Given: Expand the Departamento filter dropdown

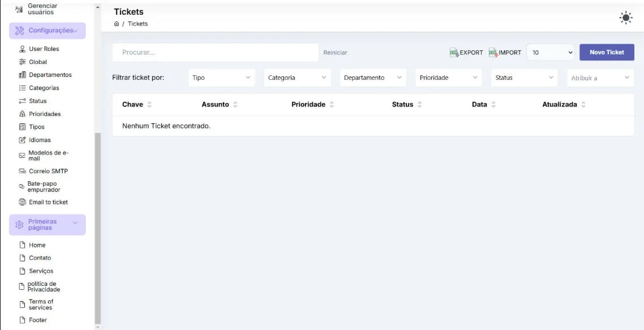Looking at the screenshot, I should tap(373, 78).
